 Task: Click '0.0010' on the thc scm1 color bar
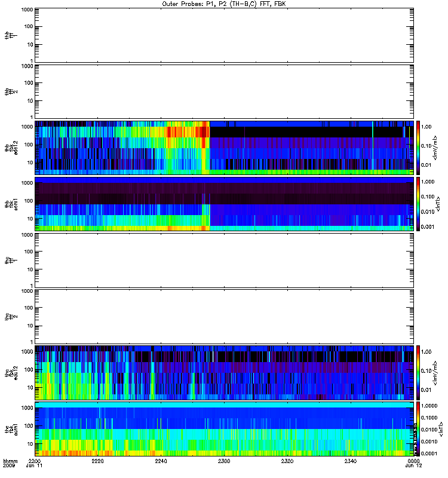429,442
